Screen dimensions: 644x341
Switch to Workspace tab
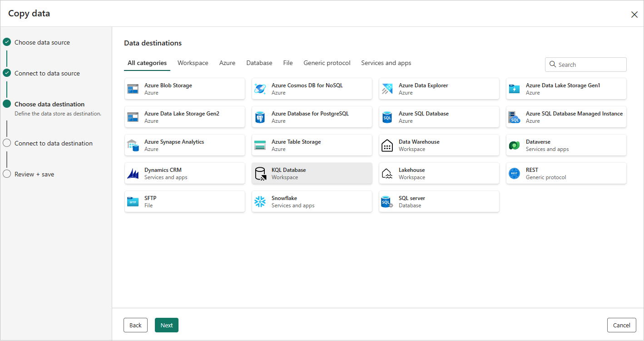point(193,63)
